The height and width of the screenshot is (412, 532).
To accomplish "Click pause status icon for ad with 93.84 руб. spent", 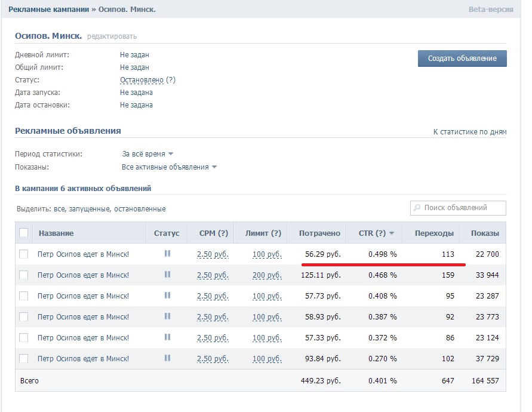I will [x=167, y=358].
